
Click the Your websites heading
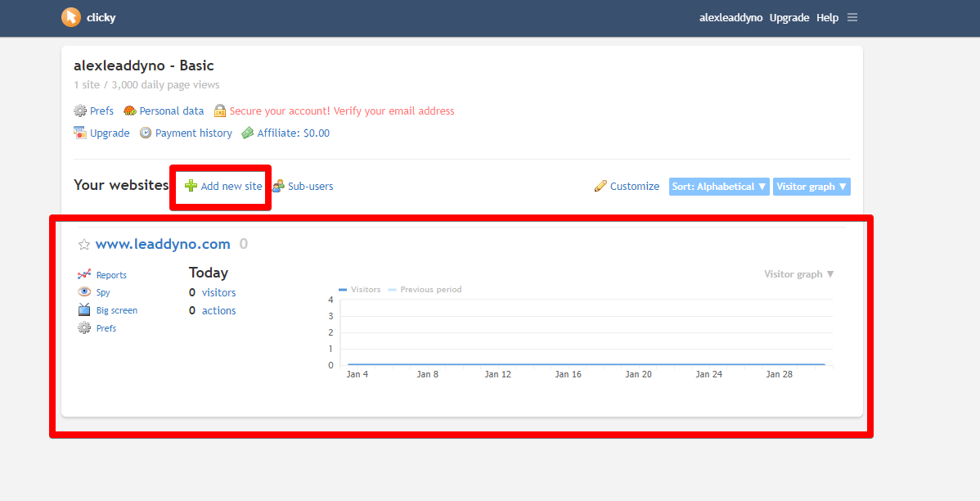[x=121, y=185]
